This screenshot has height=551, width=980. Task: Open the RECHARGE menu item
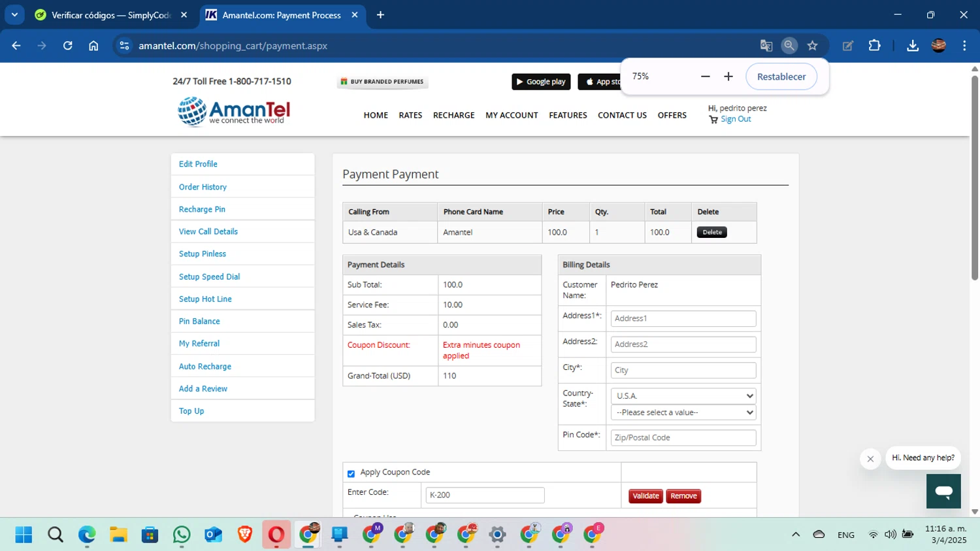pyautogui.click(x=453, y=115)
